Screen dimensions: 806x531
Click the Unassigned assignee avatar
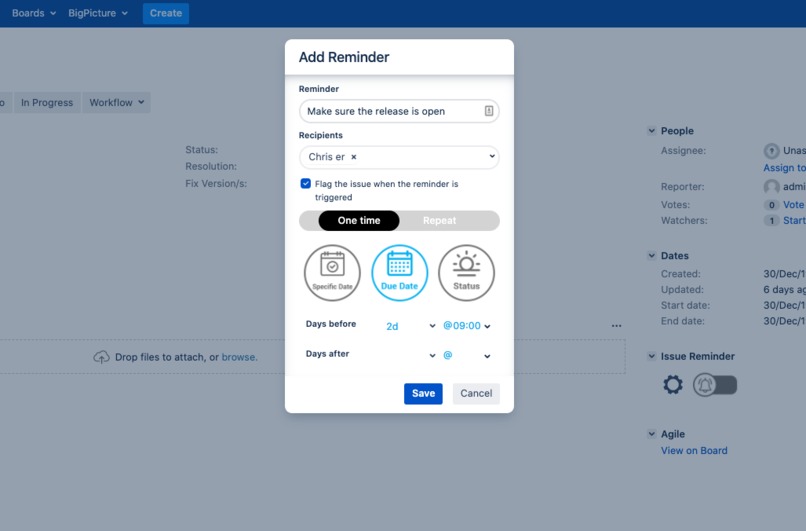[771, 151]
